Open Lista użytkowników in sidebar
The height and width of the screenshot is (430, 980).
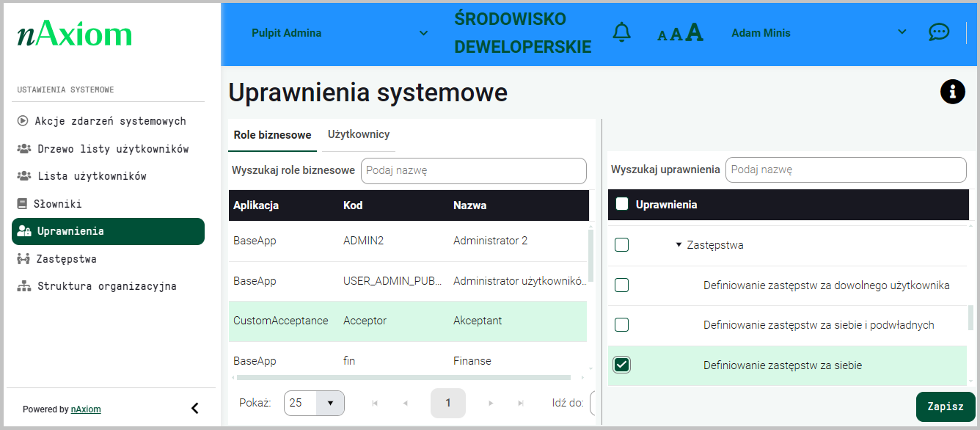click(108, 176)
